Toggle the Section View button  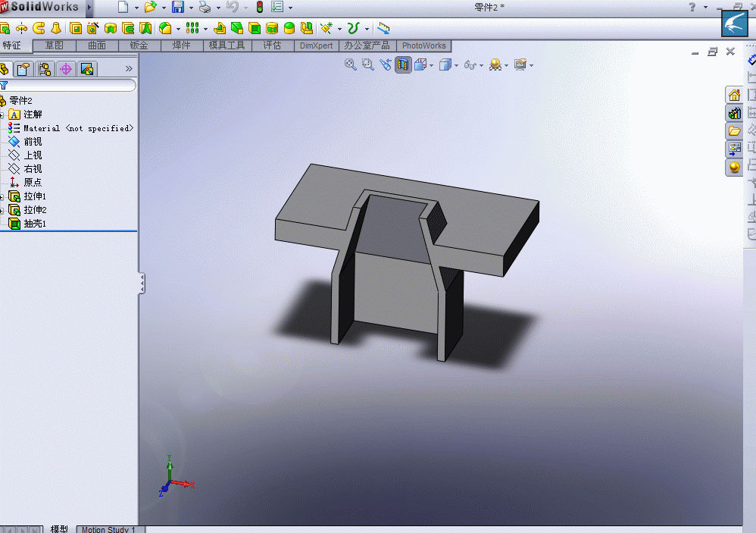click(x=403, y=64)
